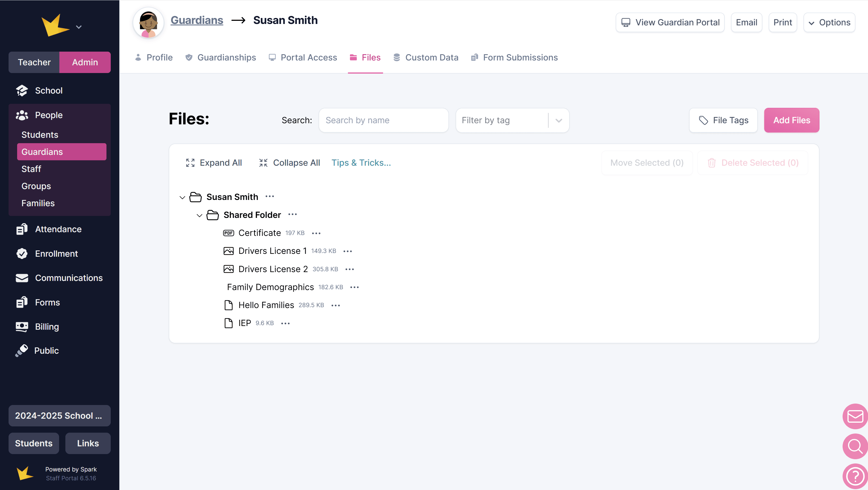Click the floating help question mark icon

pyautogui.click(x=855, y=476)
